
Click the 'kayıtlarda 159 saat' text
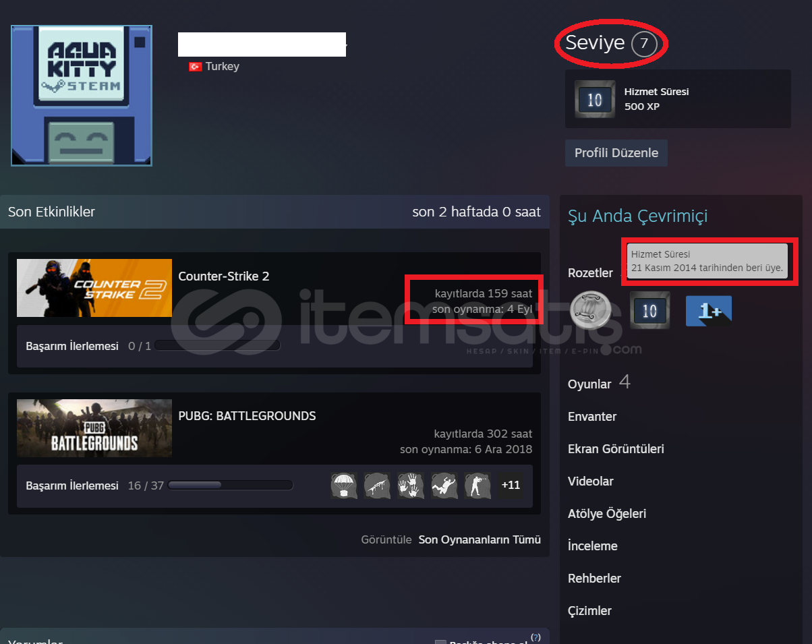484,293
